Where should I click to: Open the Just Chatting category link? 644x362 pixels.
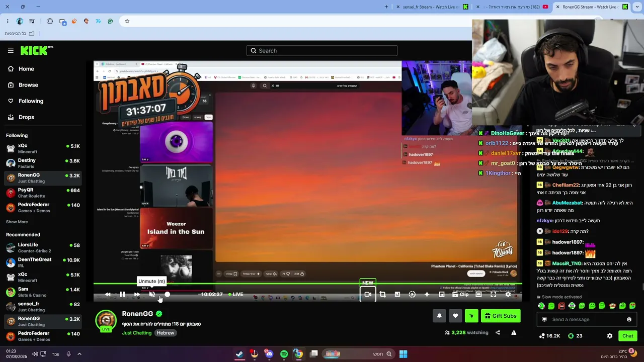136,333
